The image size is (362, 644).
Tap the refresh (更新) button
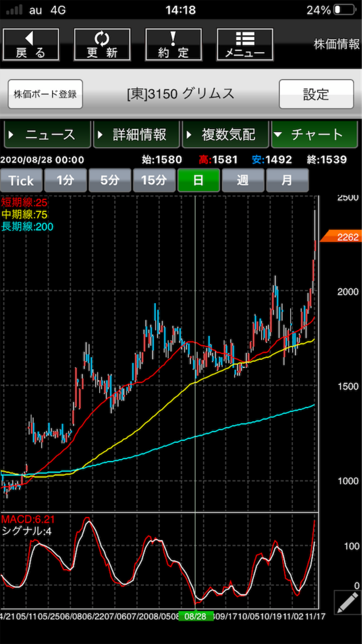click(102, 45)
